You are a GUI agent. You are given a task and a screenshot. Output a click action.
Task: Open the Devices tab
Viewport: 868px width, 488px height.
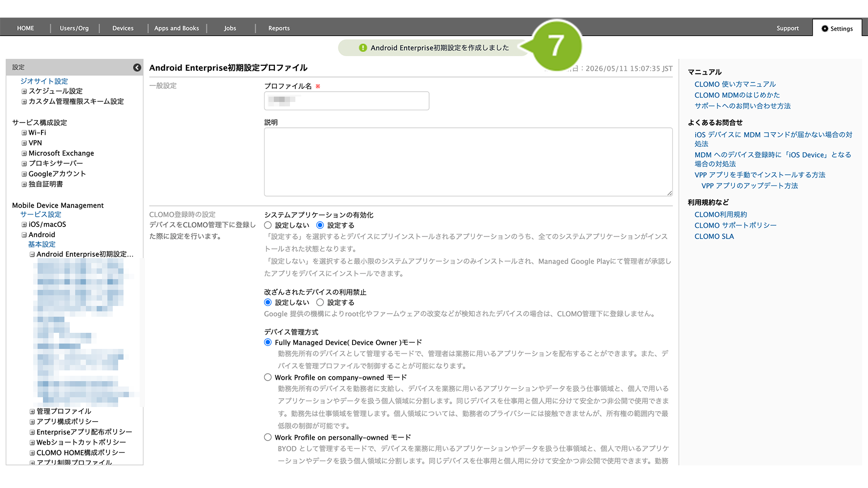[x=123, y=28]
